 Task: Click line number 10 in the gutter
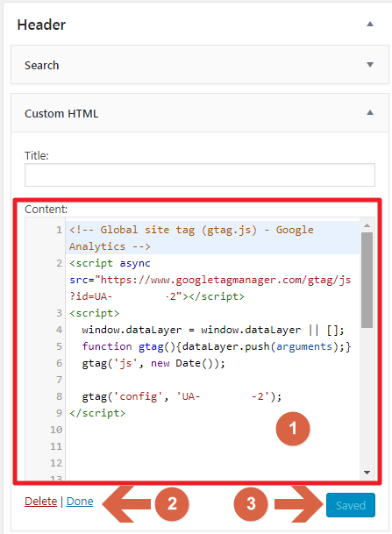56,430
